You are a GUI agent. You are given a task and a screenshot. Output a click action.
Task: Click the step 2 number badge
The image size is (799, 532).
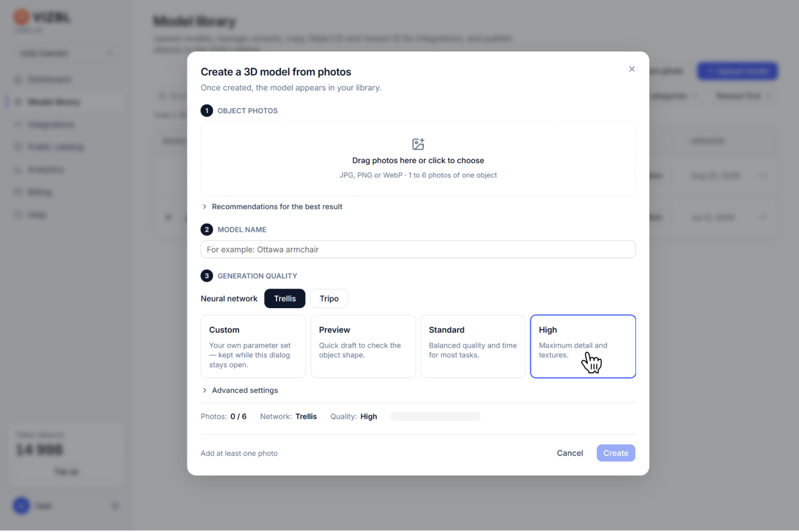207,229
